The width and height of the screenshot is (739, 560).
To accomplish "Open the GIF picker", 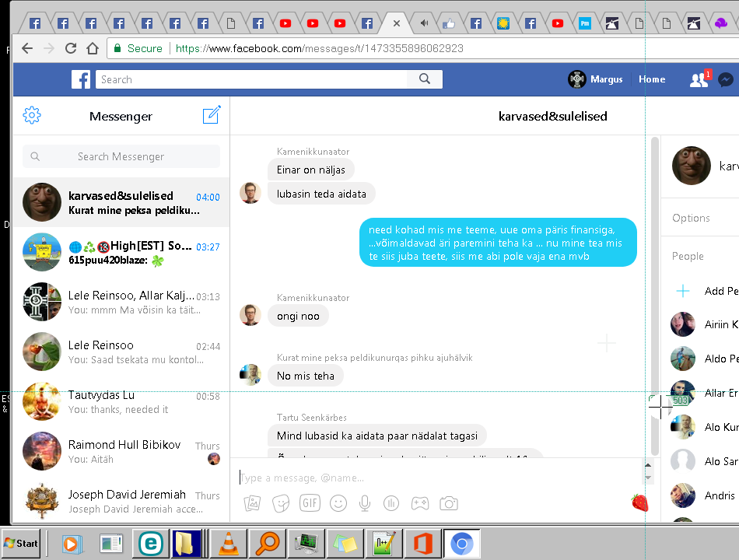I will pyautogui.click(x=310, y=503).
